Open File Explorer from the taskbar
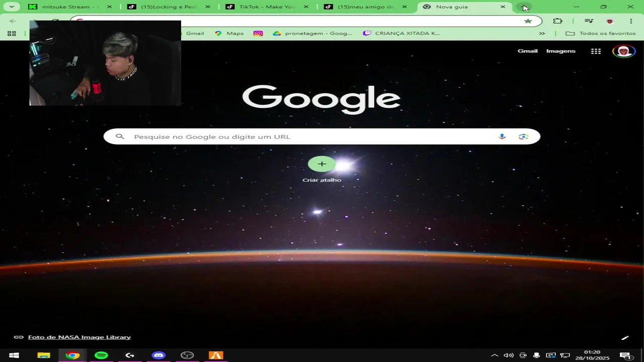The width and height of the screenshot is (644, 362). (44, 355)
